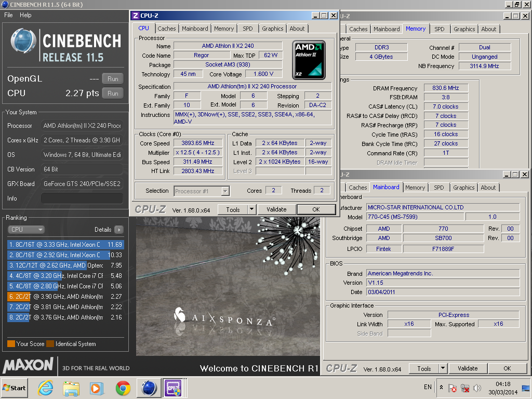
Task: Open the About tab in front CPU-Z
Action: click(x=297, y=29)
